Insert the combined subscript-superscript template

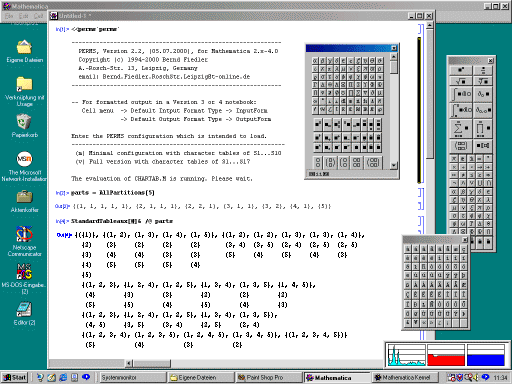337,125
